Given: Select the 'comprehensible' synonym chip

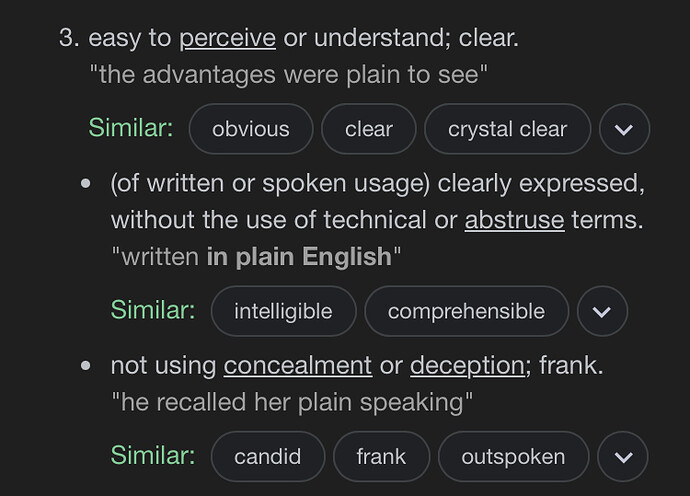Looking at the screenshot, I should coord(466,311).
